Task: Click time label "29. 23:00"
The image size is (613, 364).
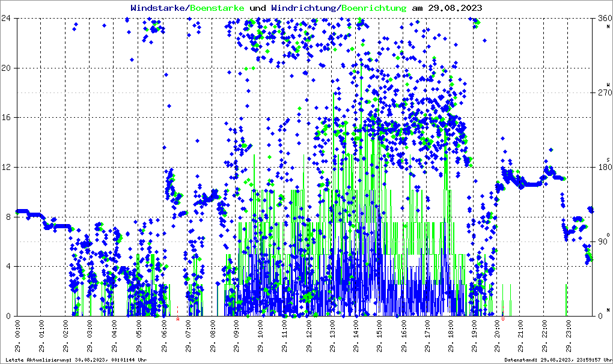Action: 568,336
